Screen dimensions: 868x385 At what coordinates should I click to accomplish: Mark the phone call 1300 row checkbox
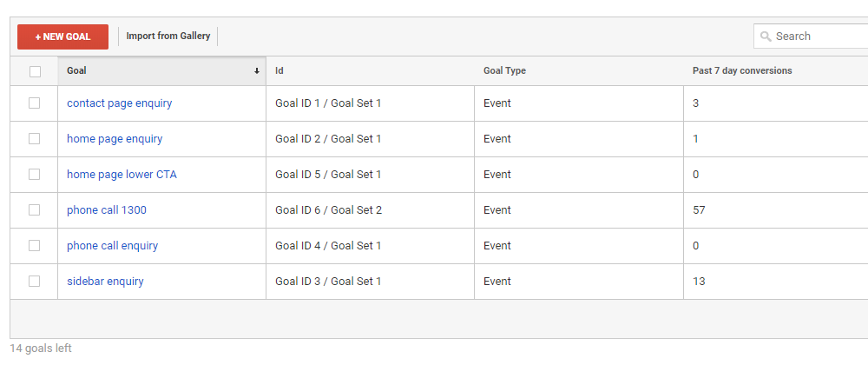pyautogui.click(x=35, y=210)
